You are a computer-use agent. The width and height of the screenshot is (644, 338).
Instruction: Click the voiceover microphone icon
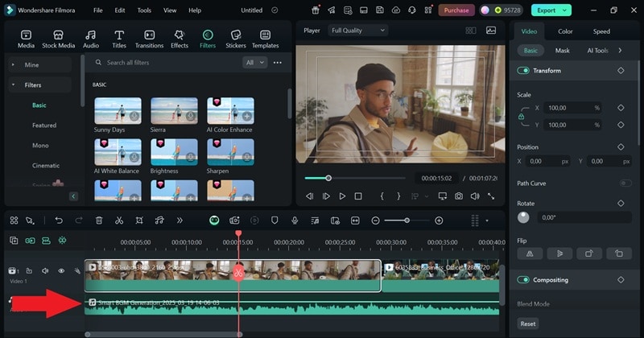[x=295, y=221]
